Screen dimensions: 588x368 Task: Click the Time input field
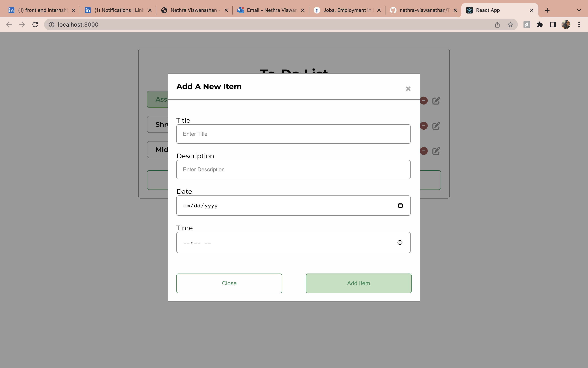click(x=293, y=242)
